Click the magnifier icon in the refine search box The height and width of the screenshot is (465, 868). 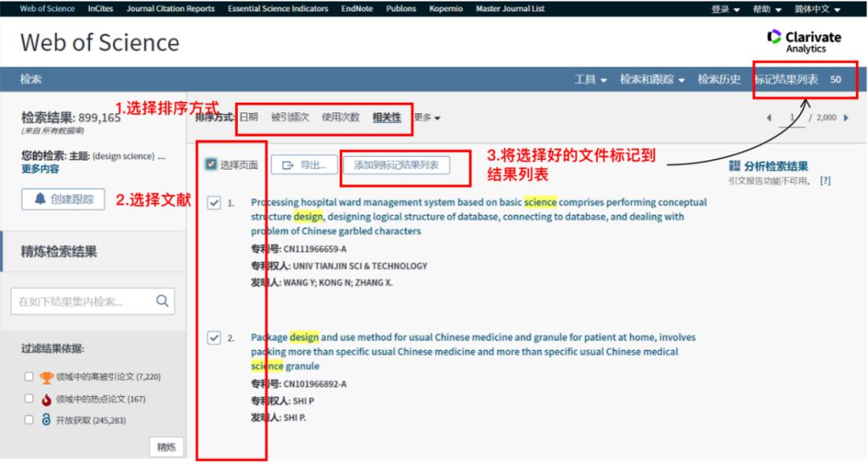163,301
